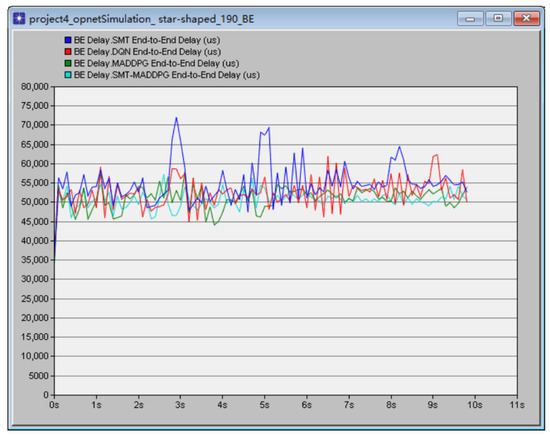The height and width of the screenshot is (435, 550).
Task: Select the BE Delay.SMT-MADDPG End-to-End Delay legend label
Action: [x=167, y=75]
